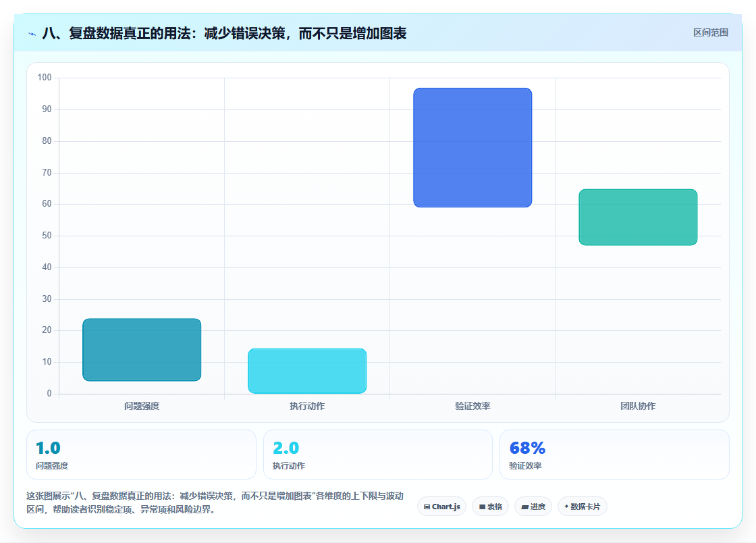Click the 2.0 value in second card

point(286,448)
